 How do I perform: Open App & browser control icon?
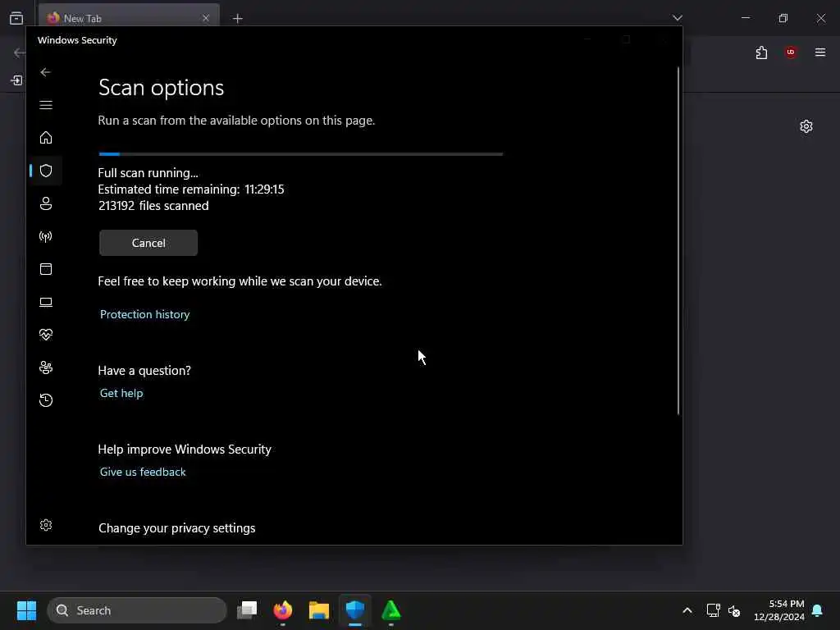(x=46, y=269)
